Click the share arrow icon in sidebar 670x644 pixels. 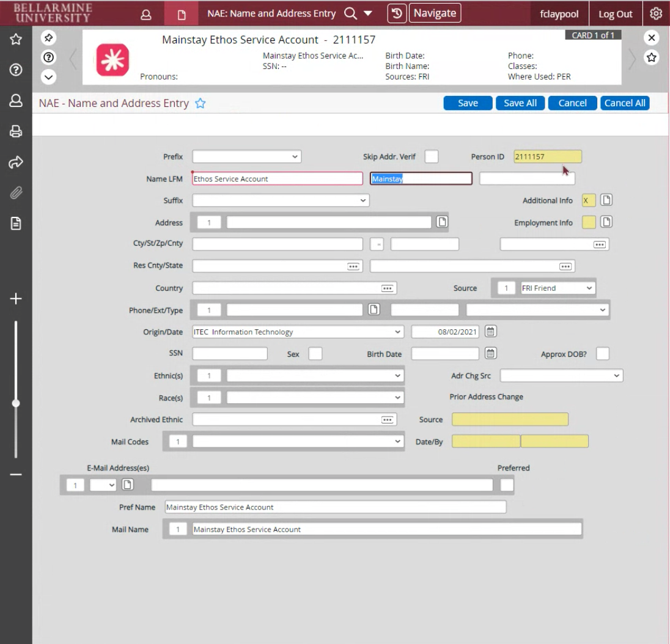[x=16, y=163]
